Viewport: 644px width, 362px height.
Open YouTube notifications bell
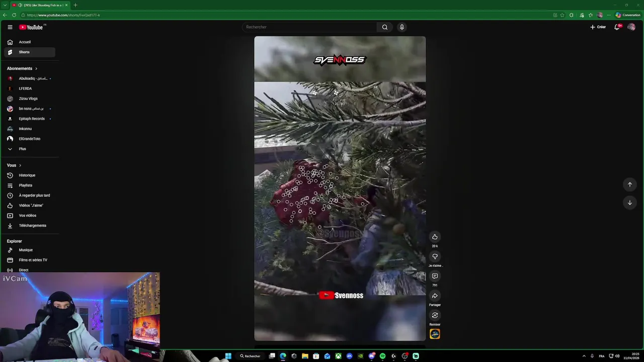pos(617,27)
